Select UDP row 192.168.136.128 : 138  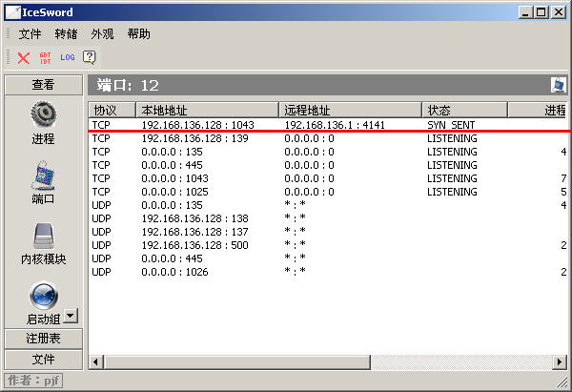328,218
